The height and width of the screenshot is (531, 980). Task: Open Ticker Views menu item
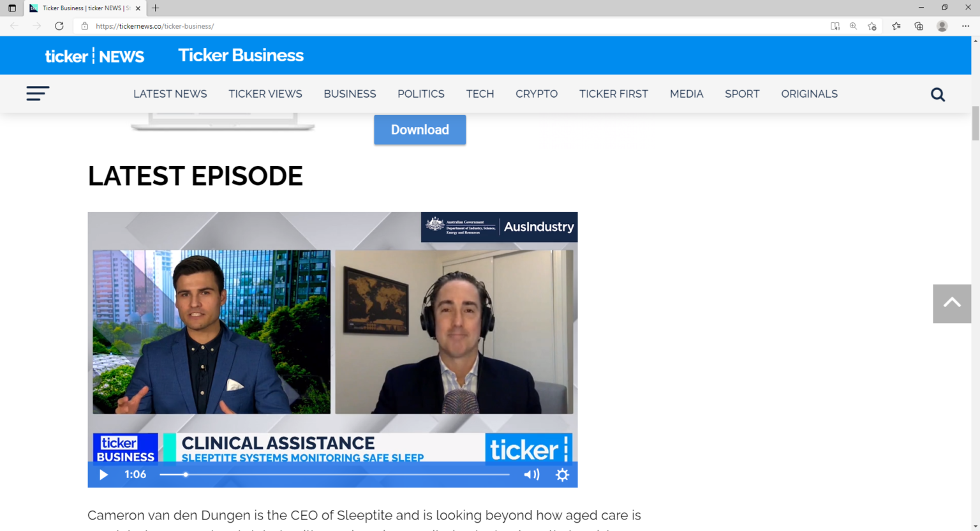coord(265,94)
